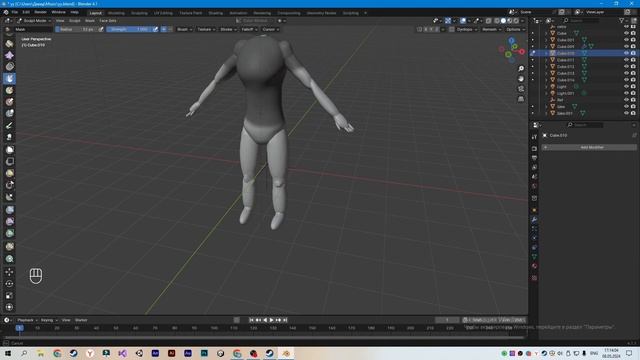Open the Playback popover in timeline

[27, 320]
